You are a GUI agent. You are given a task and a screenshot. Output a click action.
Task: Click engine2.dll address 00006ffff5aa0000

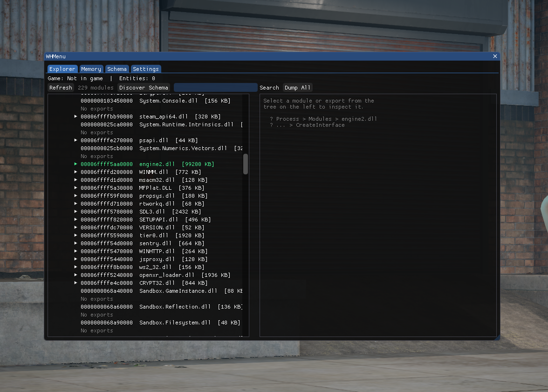pos(107,164)
